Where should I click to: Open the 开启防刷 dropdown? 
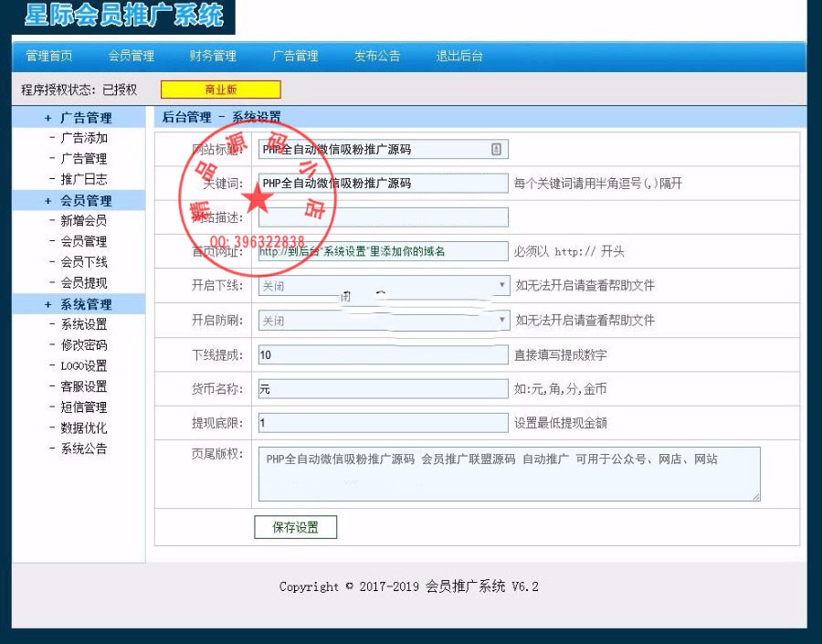click(x=502, y=320)
